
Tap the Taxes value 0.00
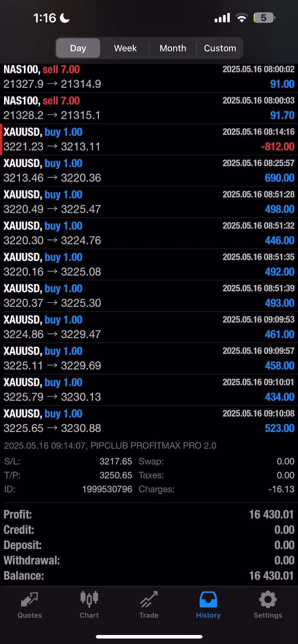(286, 475)
